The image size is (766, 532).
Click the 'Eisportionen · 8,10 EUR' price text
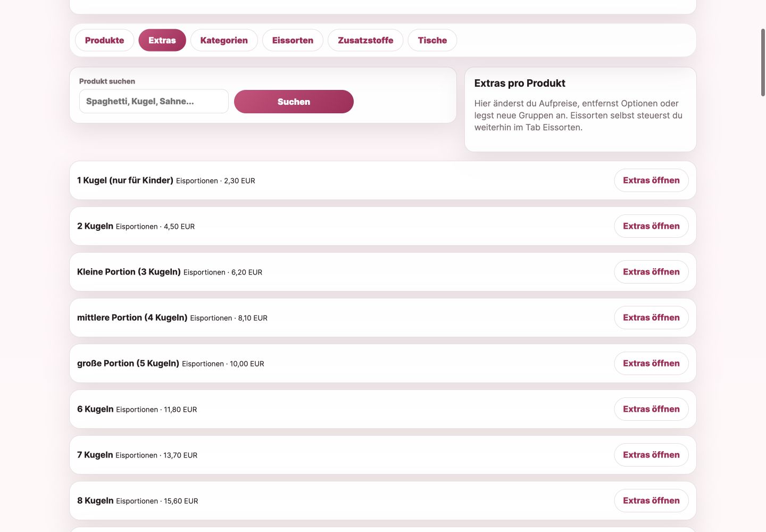pyautogui.click(x=229, y=318)
